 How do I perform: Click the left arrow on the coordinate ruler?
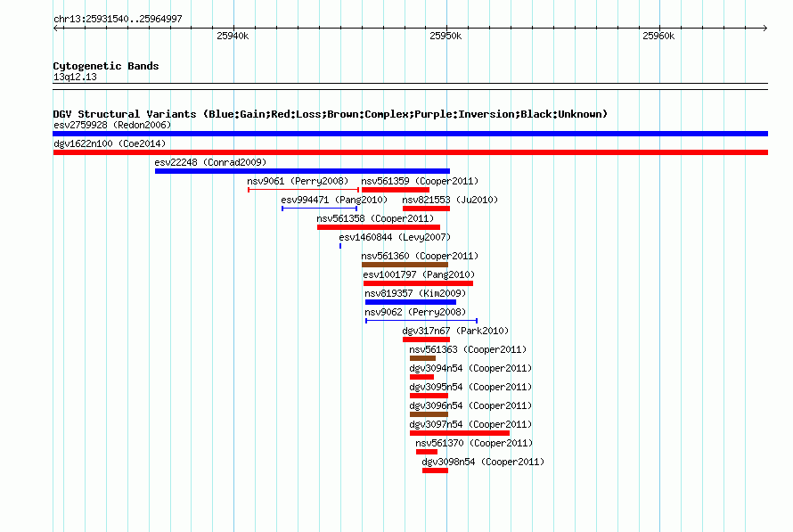(55, 29)
